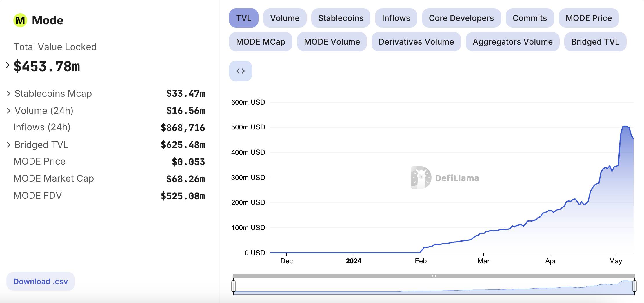Click the Mode logo icon

(x=20, y=20)
